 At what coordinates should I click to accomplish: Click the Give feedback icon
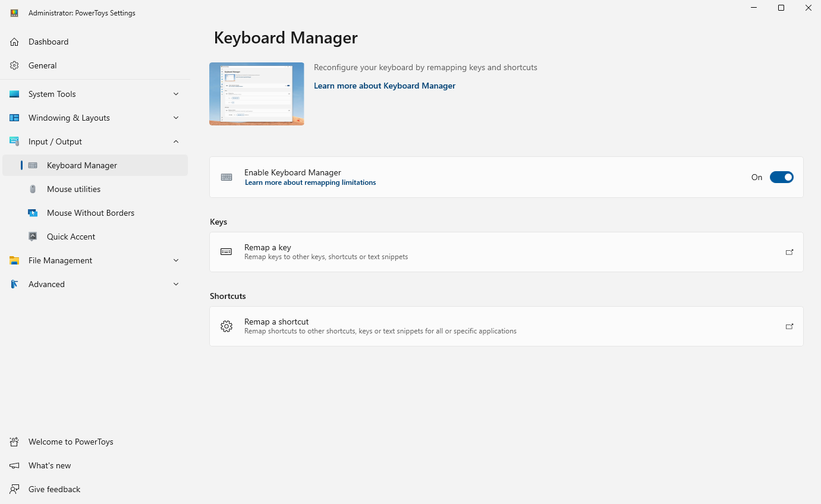[14, 489]
